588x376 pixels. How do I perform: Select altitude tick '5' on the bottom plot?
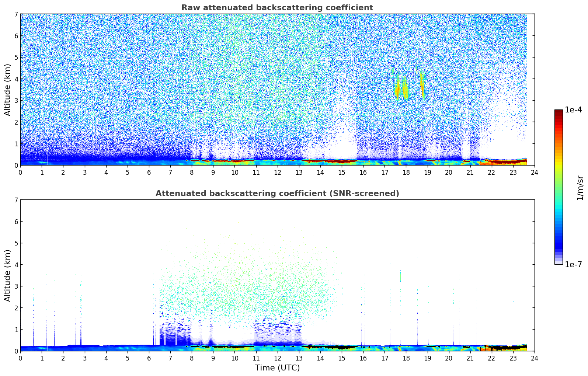pyautogui.click(x=16, y=243)
